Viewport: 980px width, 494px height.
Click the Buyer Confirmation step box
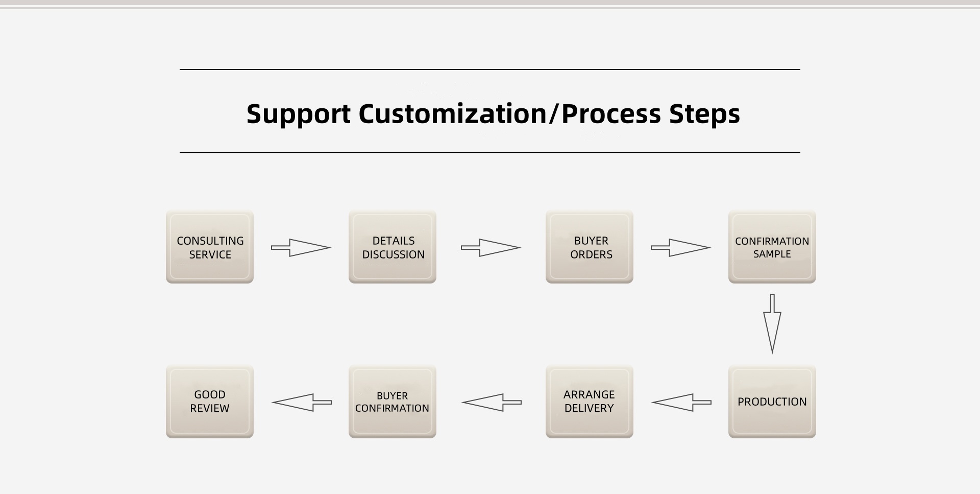pyautogui.click(x=393, y=402)
